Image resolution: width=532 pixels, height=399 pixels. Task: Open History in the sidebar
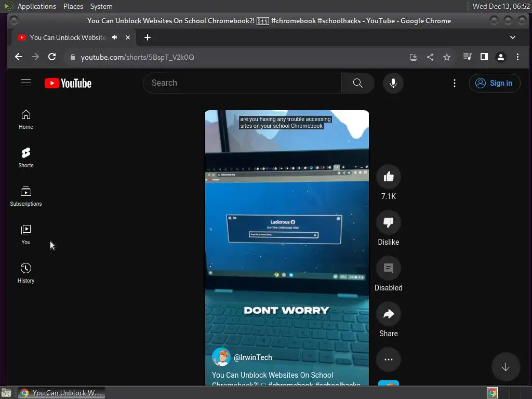tap(26, 273)
